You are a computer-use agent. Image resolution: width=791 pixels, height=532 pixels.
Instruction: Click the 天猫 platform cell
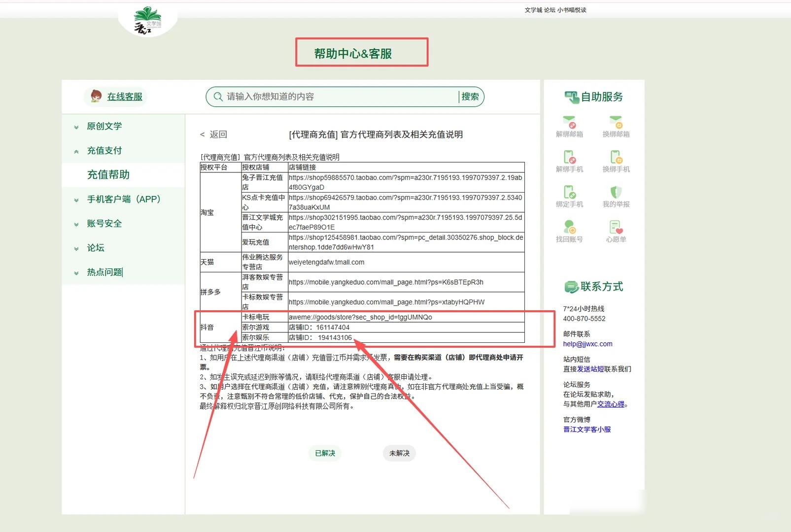tap(220, 262)
